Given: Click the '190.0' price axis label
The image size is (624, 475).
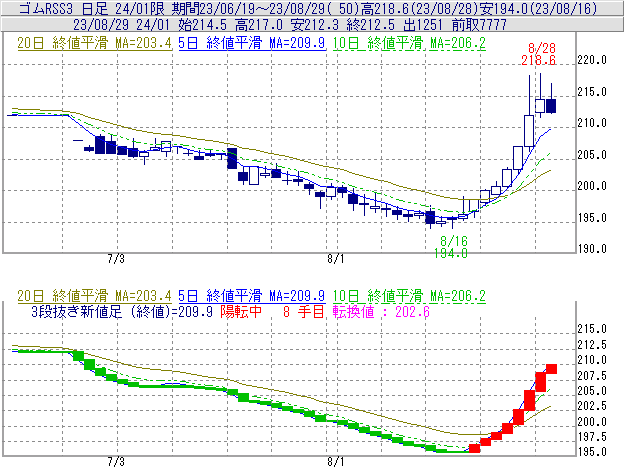Looking at the screenshot, I should coord(592,249).
